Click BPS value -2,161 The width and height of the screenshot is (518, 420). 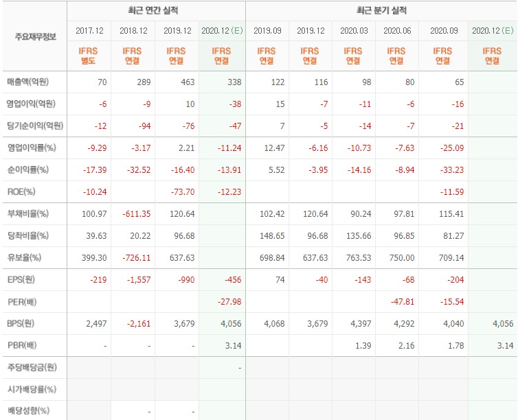139,324
